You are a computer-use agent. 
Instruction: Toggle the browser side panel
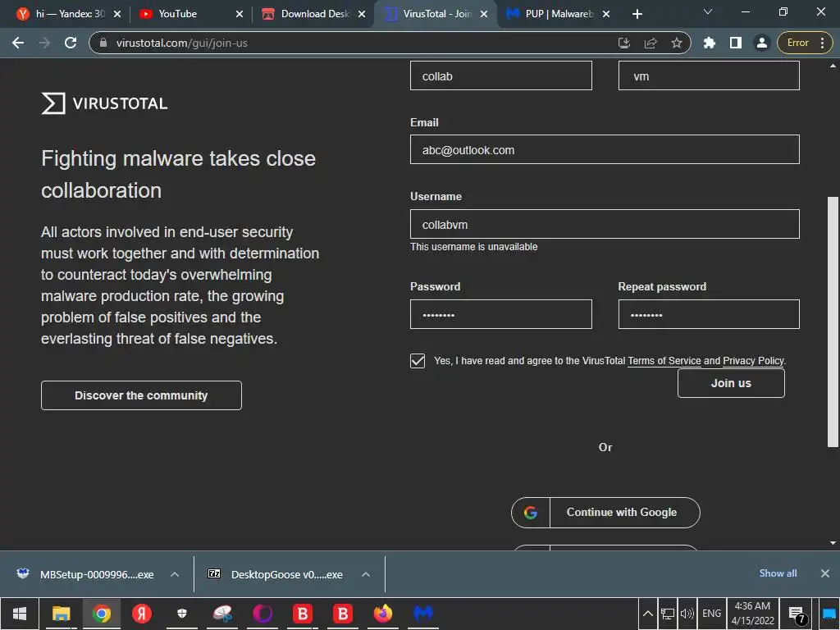click(736, 43)
